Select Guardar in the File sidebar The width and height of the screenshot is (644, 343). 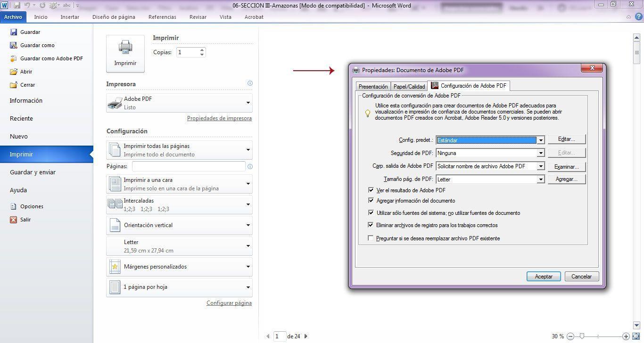coord(30,32)
